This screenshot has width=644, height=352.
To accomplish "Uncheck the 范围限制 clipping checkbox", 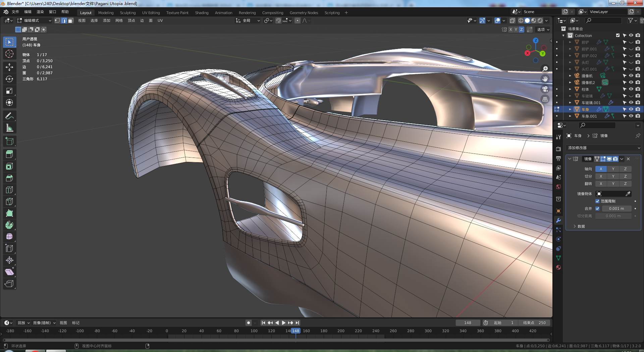I will click(597, 201).
